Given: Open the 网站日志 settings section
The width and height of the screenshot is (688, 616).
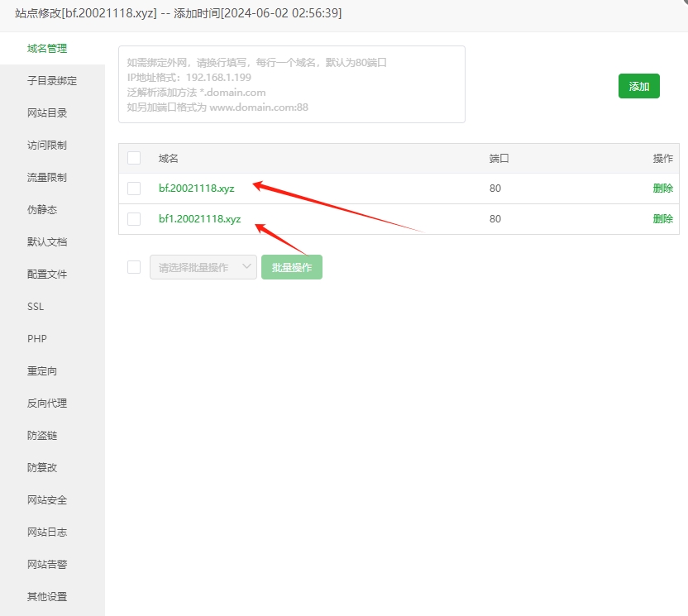Looking at the screenshot, I should (x=46, y=532).
